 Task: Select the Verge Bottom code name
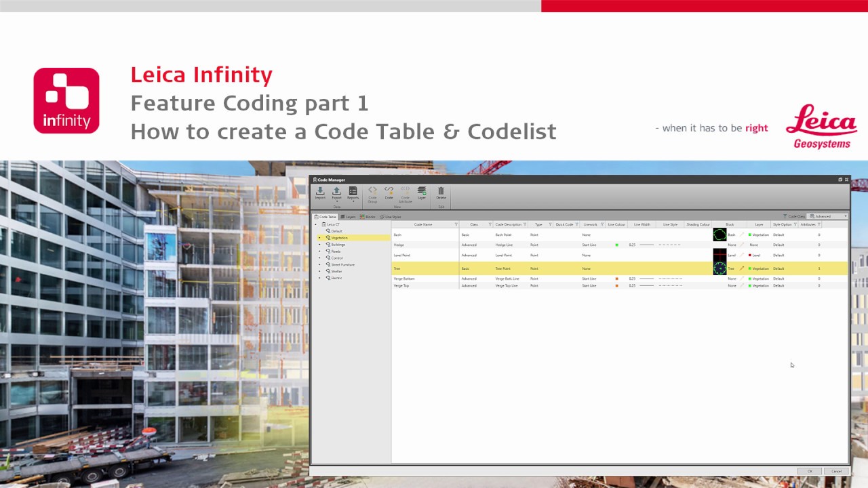(425, 279)
